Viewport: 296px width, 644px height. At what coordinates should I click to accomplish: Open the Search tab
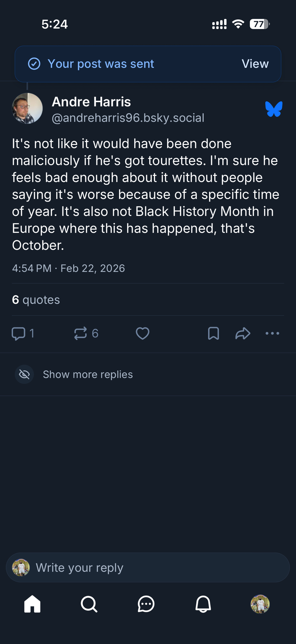pos(89,604)
